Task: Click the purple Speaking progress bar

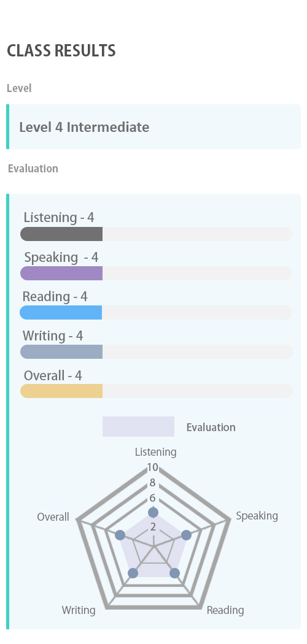Action: click(156, 273)
